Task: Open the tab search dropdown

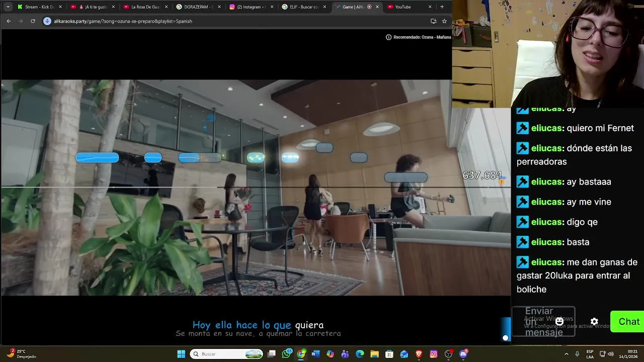Action: [8, 7]
